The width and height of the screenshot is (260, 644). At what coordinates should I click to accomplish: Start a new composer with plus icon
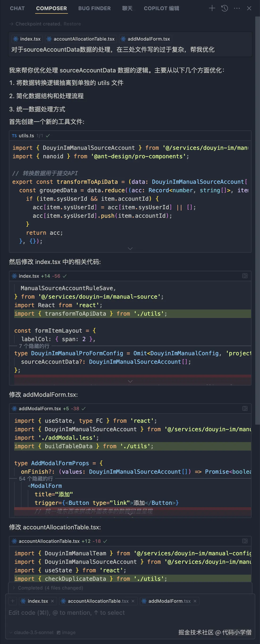tap(212, 8)
